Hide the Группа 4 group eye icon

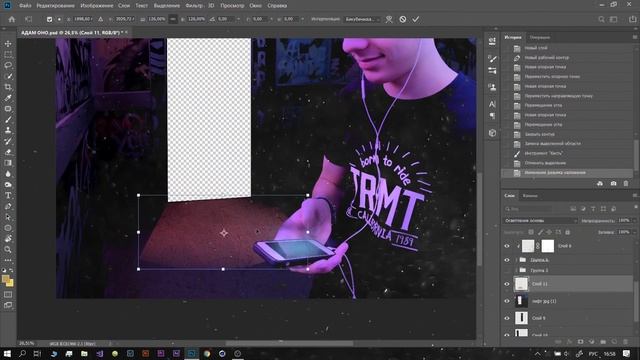click(507, 260)
